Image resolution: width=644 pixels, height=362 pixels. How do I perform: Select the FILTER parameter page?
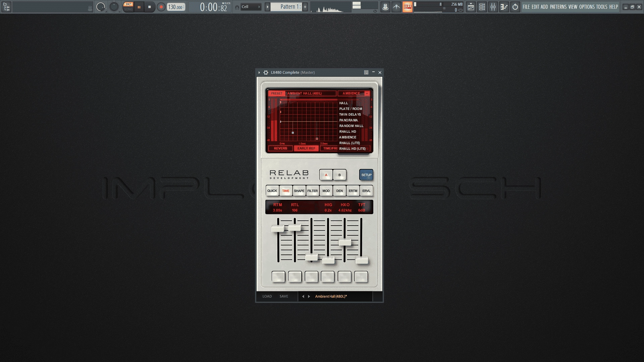click(x=313, y=191)
